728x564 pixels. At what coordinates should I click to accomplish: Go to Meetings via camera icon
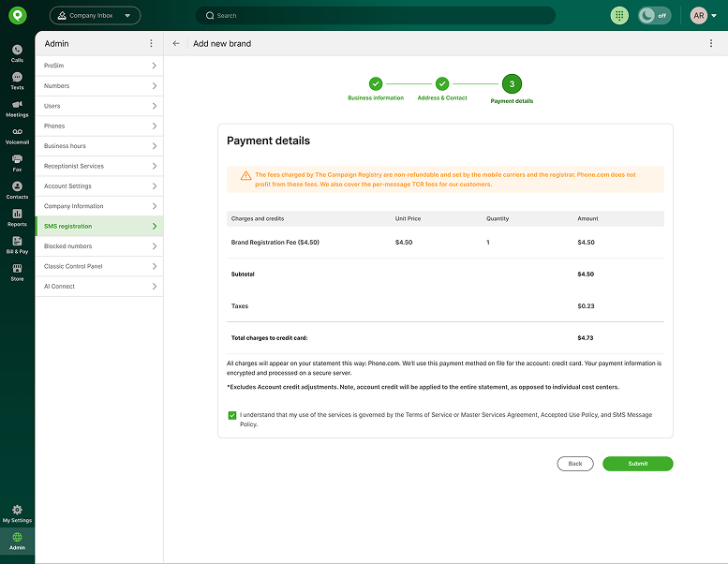click(x=17, y=104)
